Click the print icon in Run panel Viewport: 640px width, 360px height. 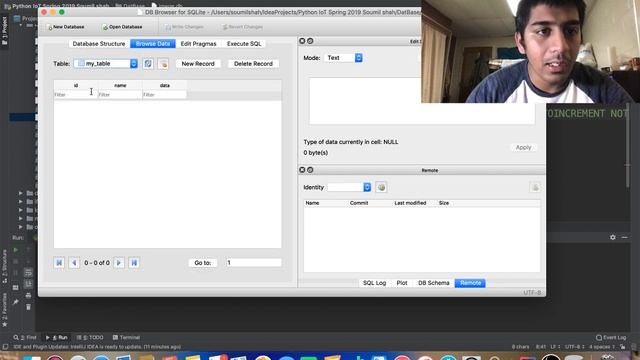28,295
